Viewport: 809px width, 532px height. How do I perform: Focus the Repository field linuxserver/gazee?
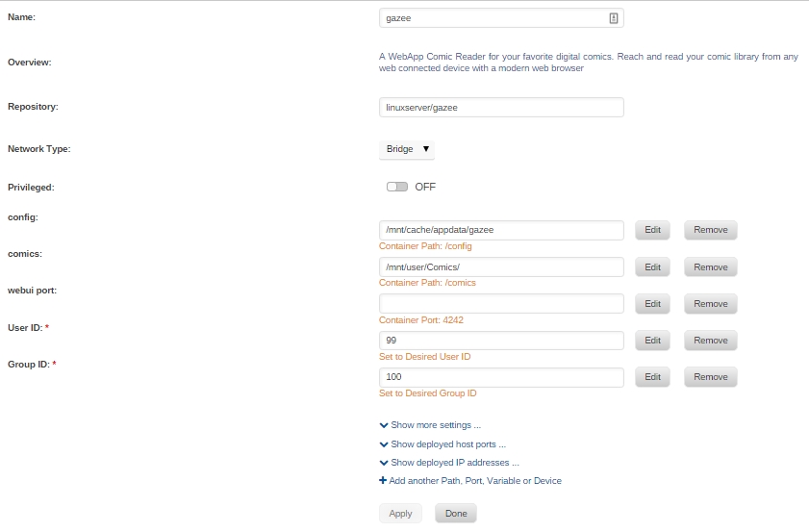[x=501, y=108]
